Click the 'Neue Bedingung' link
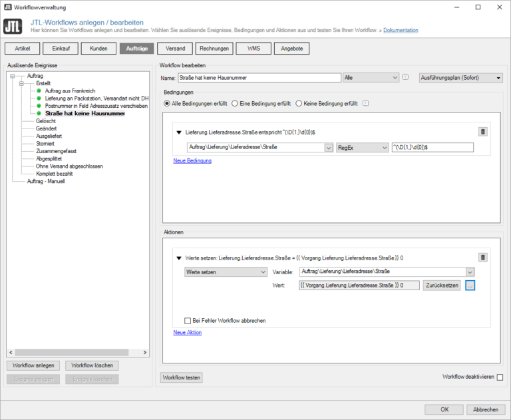This screenshot has width=511, height=420. pos(192,160)
